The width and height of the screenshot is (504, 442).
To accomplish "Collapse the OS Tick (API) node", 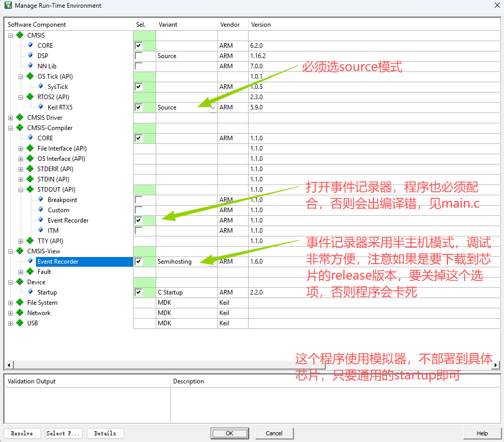I will click(x=21, y=77).
